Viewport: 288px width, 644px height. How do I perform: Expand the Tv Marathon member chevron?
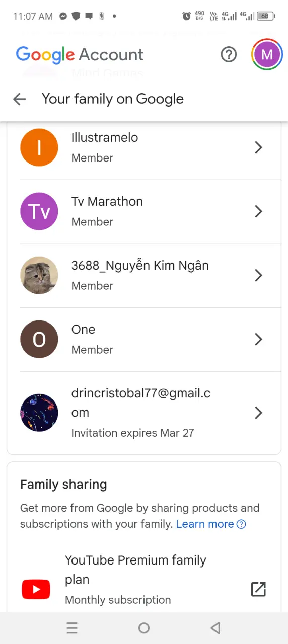pyautogui.click(x=258, y=211)
